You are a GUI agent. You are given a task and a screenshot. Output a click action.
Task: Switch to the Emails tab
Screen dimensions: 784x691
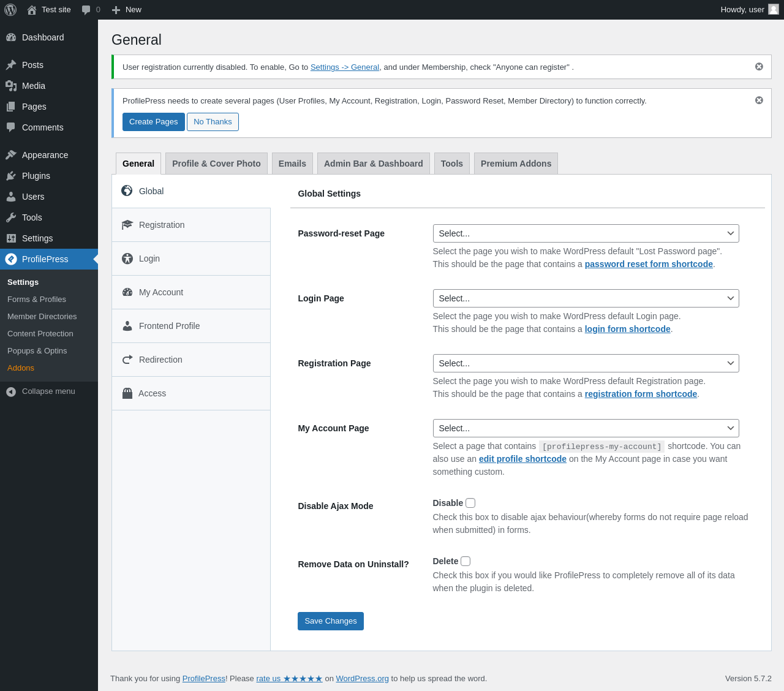(x=292, y=164)
